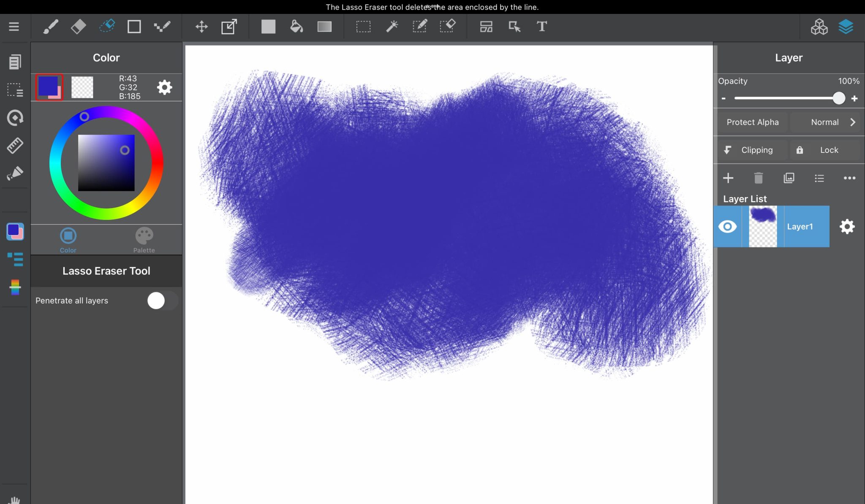Choose the Magic Wand selection tool
This screenshot has height=504, width=865.
pyautogui.click(x=392, y=27)
